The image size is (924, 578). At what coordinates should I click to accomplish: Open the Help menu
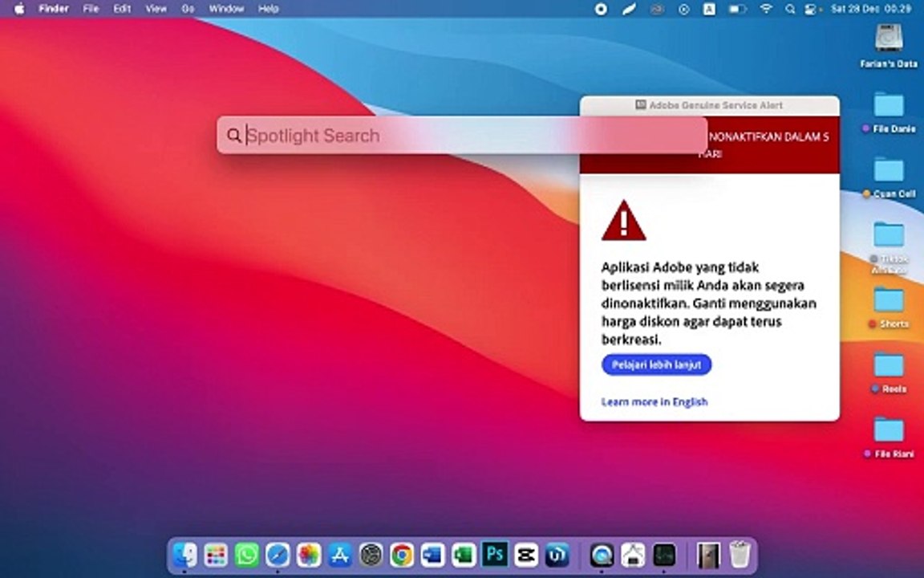coord(268,9)
